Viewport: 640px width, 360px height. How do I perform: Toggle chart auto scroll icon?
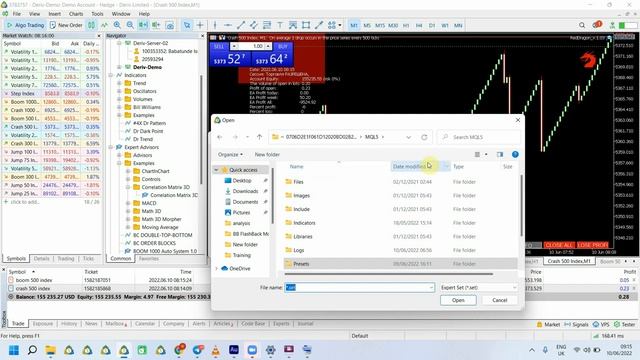tap(143, 25)
